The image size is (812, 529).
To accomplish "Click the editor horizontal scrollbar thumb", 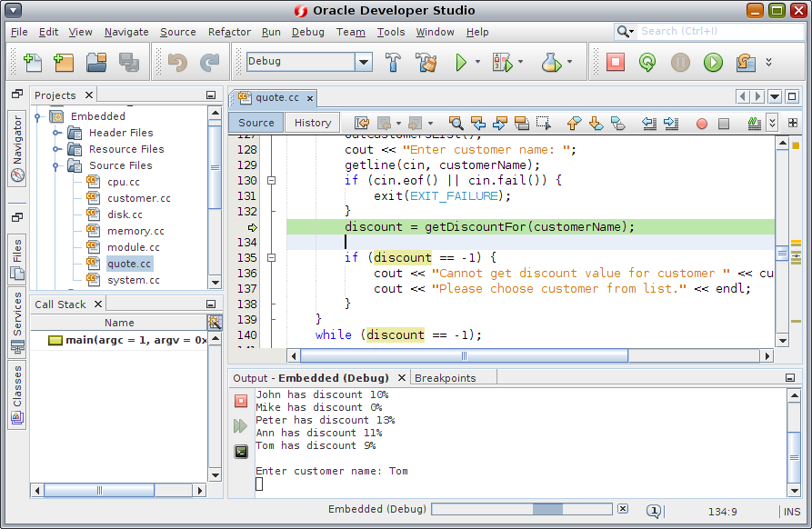I will coord(464,356).
